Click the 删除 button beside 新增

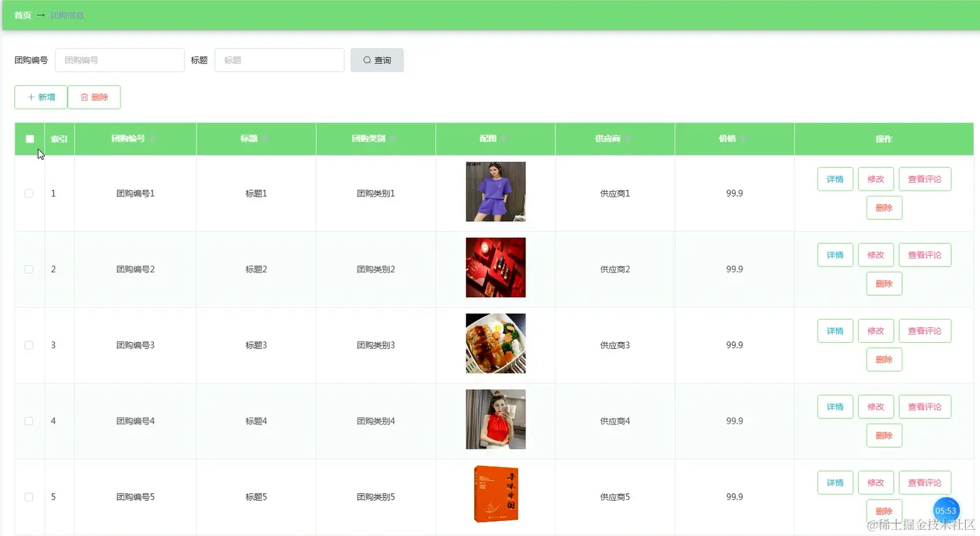94,97
